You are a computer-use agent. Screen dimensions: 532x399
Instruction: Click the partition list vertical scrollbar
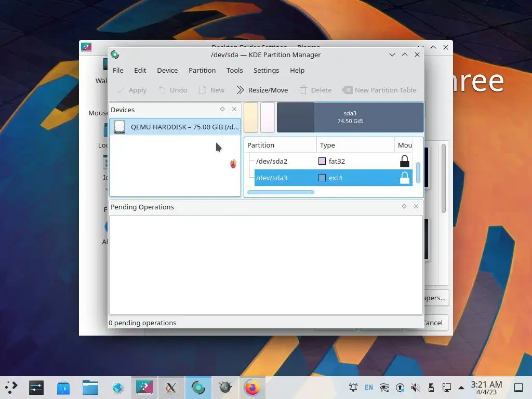click(x=418, y=172)
